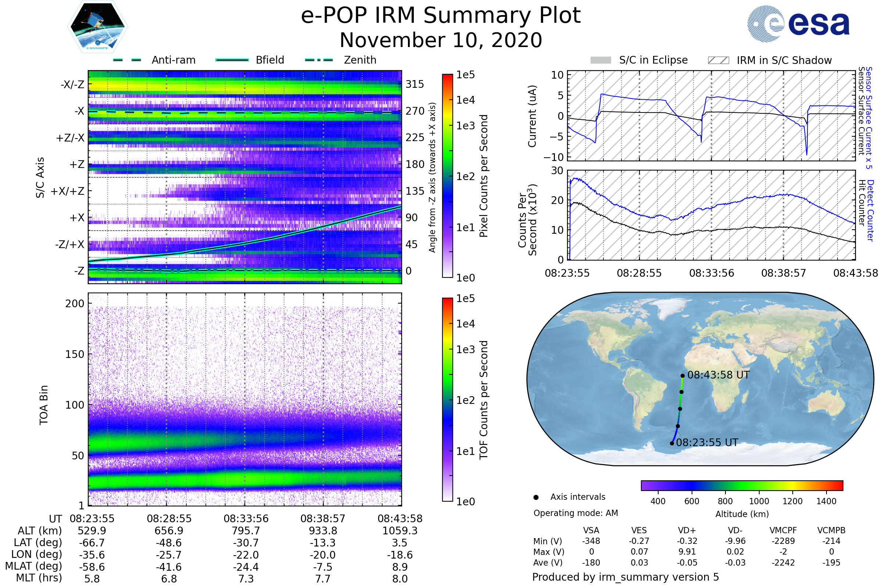Click the CASSIOPE mission hexagon logo

tap(97, 27)
